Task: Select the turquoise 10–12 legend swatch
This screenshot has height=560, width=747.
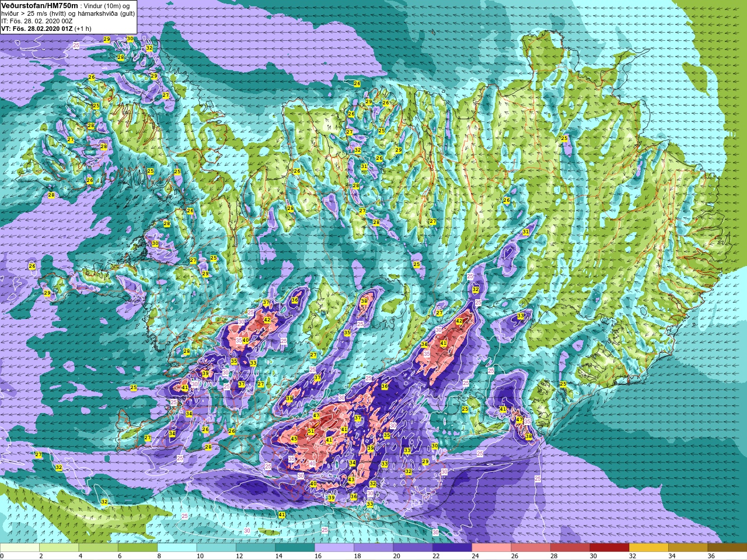Action: pos(216,548)
